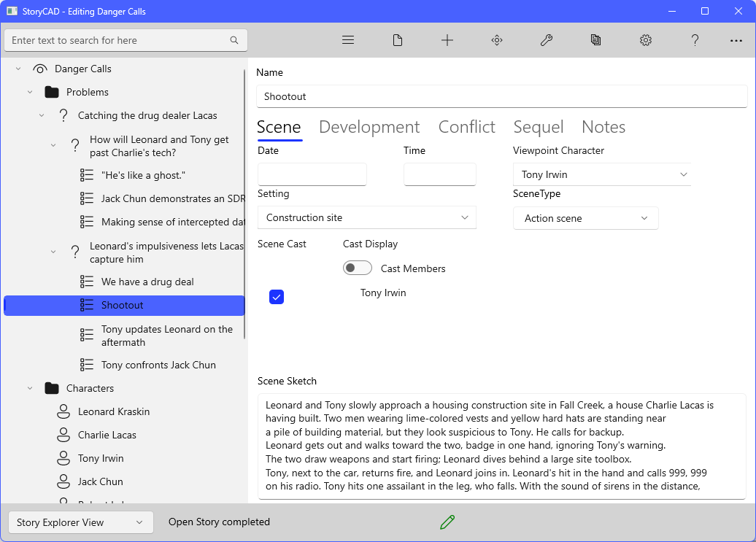The width and height of the screenshot is (756, 542).
Task: Toggle the Cast Members display switch
Action: pos(358,268)
